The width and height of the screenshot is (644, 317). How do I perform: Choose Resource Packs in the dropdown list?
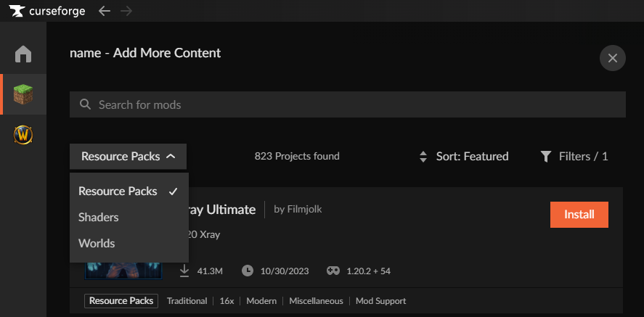129,191
